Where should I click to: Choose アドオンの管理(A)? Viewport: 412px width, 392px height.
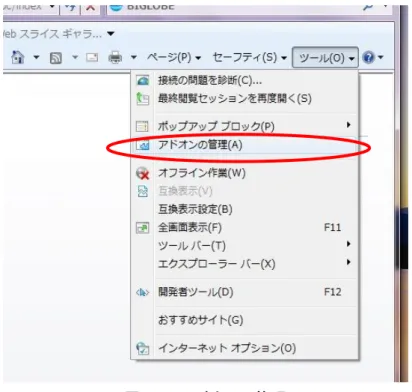point(244,145)
